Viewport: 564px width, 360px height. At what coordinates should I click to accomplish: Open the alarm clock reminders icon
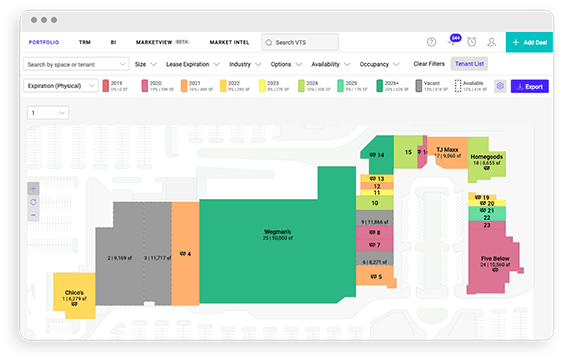point(472,42)
